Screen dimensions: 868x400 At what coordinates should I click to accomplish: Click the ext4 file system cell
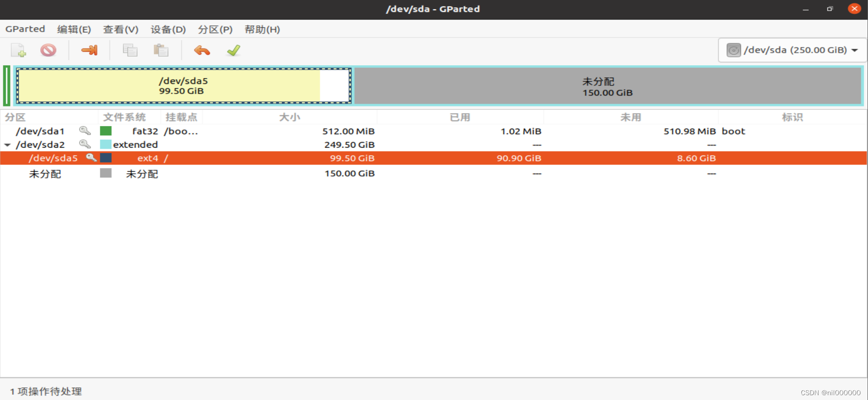pyautogui.click(x=148, y=158)
